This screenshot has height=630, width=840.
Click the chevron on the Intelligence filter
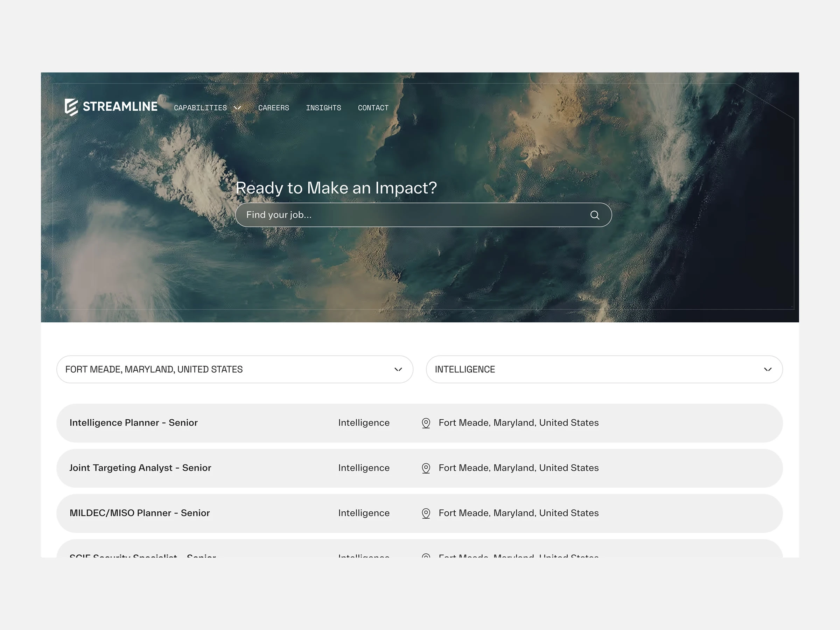click(x=768, y=369)
